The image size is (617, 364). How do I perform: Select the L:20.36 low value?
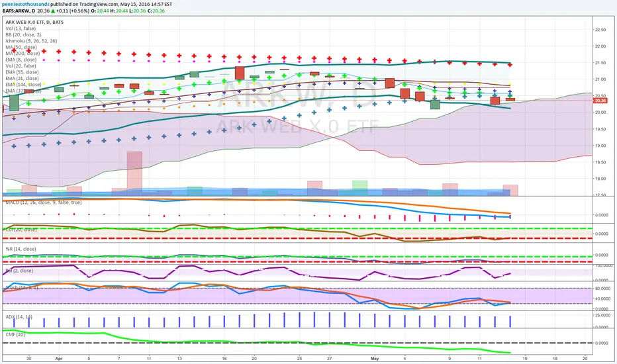click(x=137, y=11)
